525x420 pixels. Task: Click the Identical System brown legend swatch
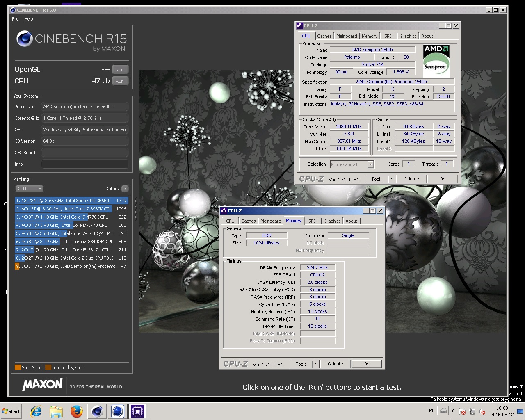pos(48,367)
